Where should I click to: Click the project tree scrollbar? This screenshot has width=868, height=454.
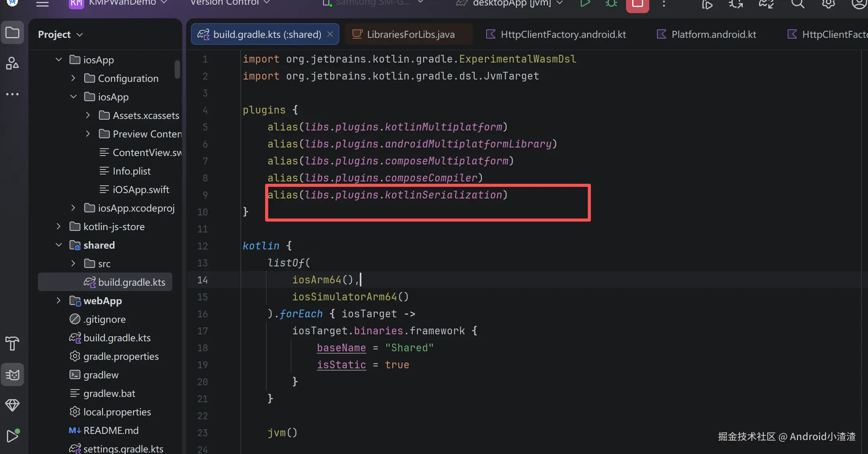(x=177, y=69)
